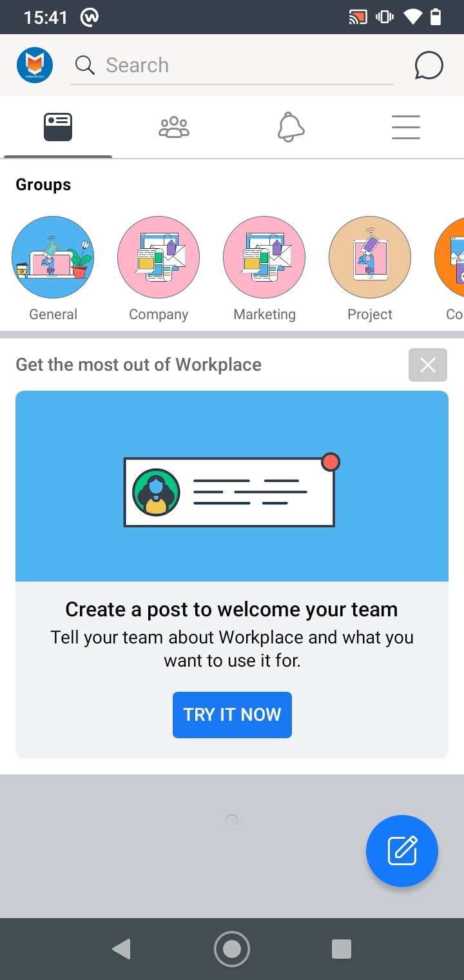The width and height of the screenshot is (464, 980).
Task: Focus the Search input field
Action: pyautogui.click(x=232, y=65)
